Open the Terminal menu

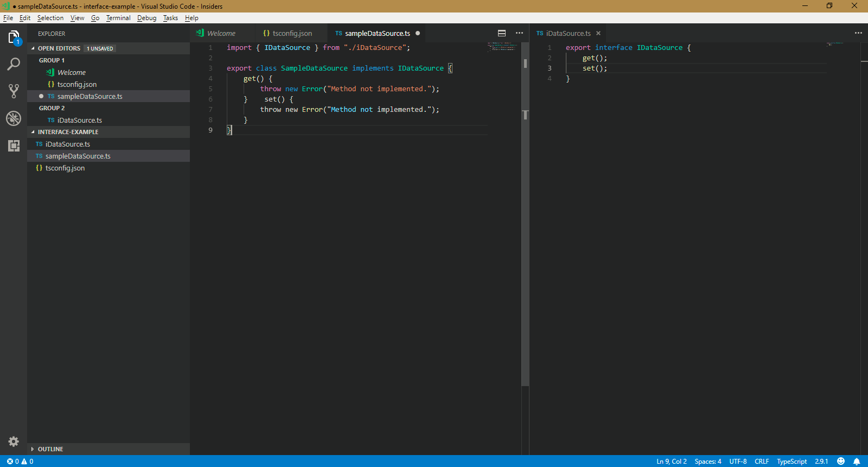click(118, 18)
